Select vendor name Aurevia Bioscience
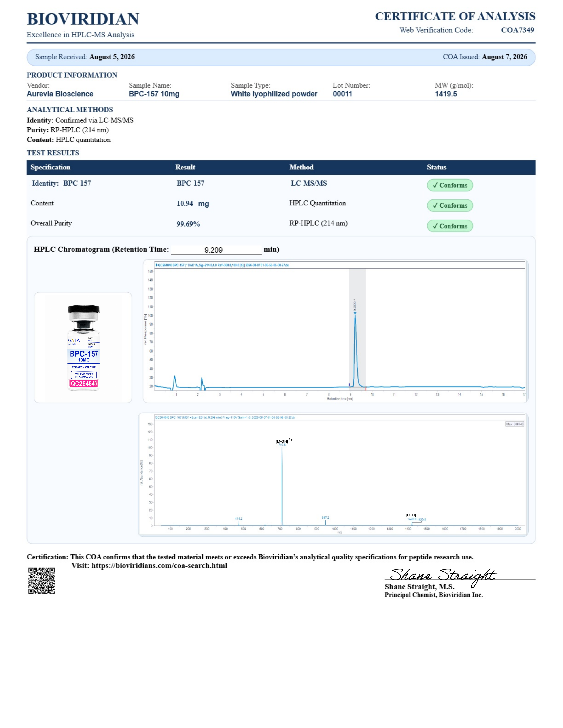The height and width of the screenshot is (728, 563). click(60, 94)
